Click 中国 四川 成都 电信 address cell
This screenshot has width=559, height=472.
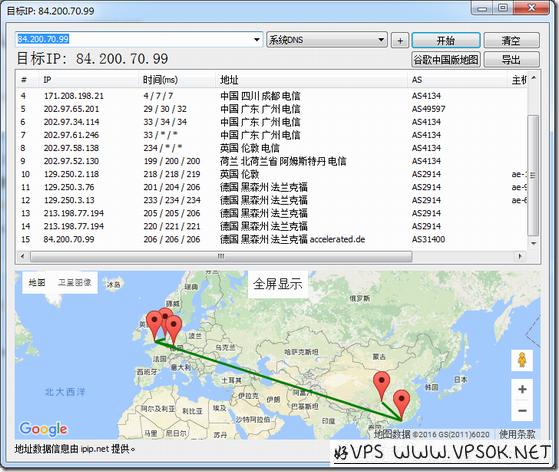(x=260, y=96)
